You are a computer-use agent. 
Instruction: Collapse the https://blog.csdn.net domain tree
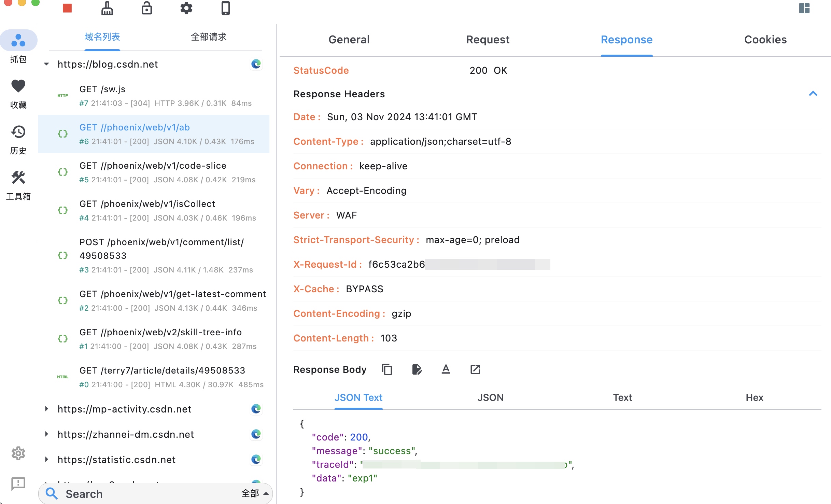(x=47, y=64)
